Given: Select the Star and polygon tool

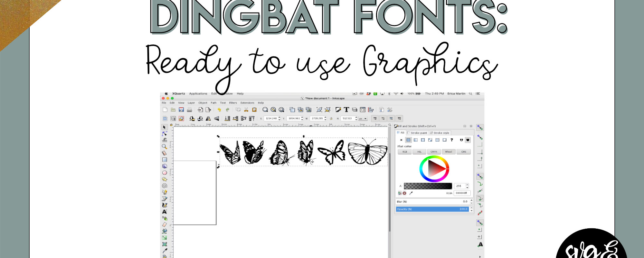Looking at the screenshot, I should (165, 179).
